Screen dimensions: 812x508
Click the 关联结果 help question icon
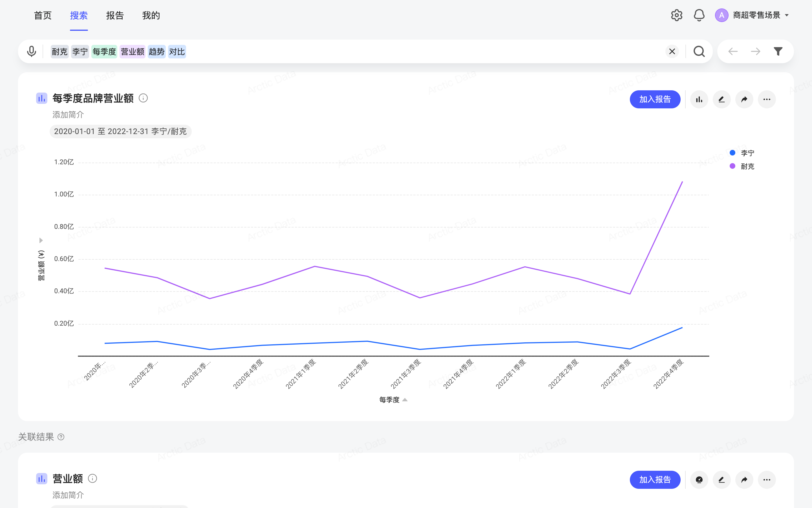pos(61,437)
